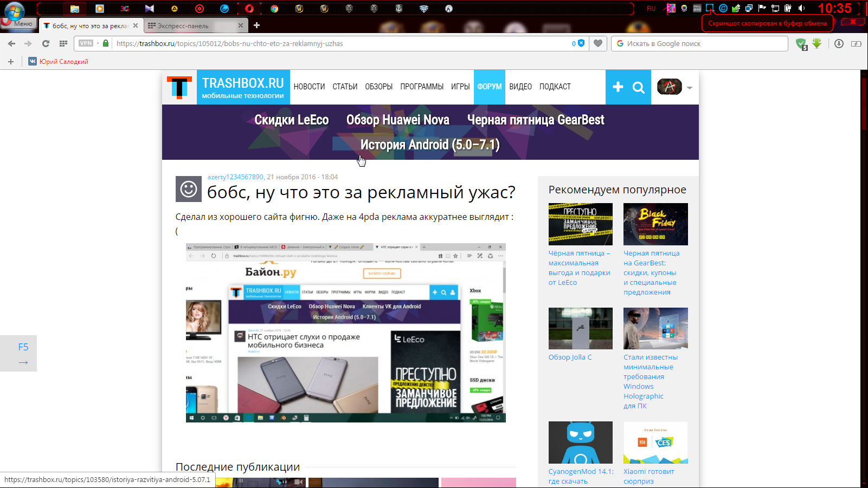This screenshot has height=488, width=868.
Task: Bookmark page with the heart icon
Action: click(598, 43)
